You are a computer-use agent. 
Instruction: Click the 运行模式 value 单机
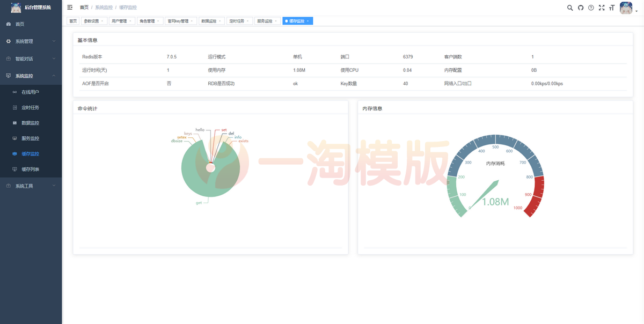pyautogui.click(x=297, y=57)
